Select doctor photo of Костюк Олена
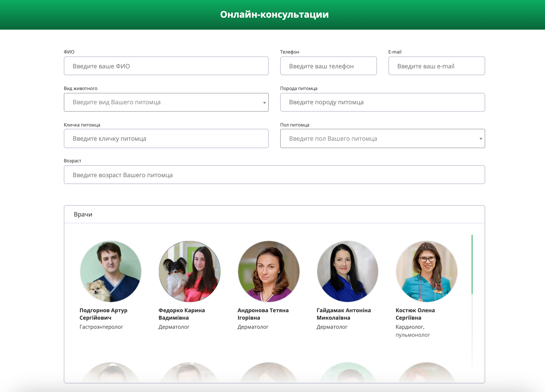This screenshot has height=392, width=545. 427,271
